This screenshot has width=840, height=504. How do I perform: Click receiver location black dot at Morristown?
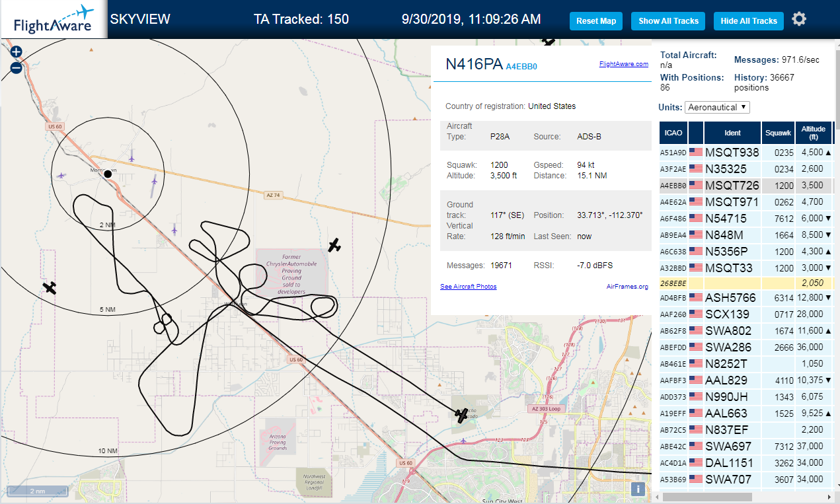point(108,174)
